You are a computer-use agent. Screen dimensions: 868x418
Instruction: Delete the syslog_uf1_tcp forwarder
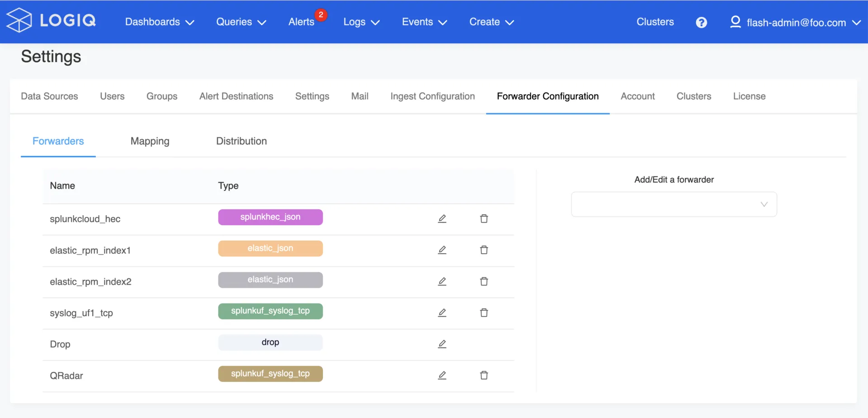(x=484, y=313)
